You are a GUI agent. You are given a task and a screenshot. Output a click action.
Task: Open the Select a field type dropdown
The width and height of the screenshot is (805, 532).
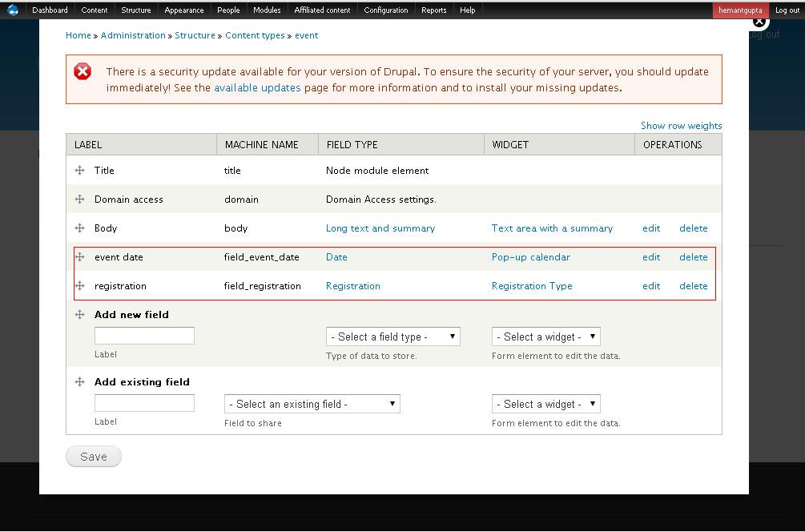click(392, 337)
